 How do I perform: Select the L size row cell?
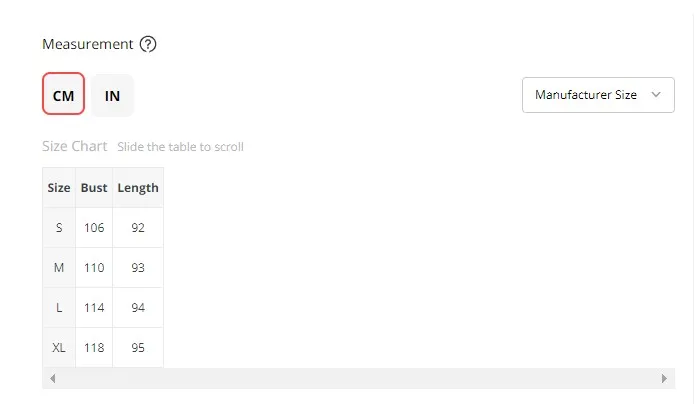(x=59, y=308)
